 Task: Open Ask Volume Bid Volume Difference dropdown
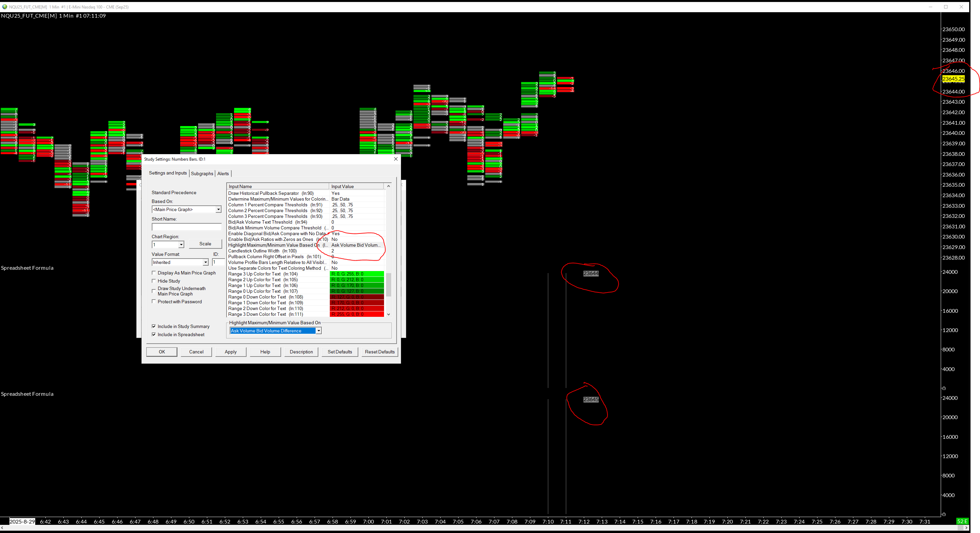coord(318,331)
